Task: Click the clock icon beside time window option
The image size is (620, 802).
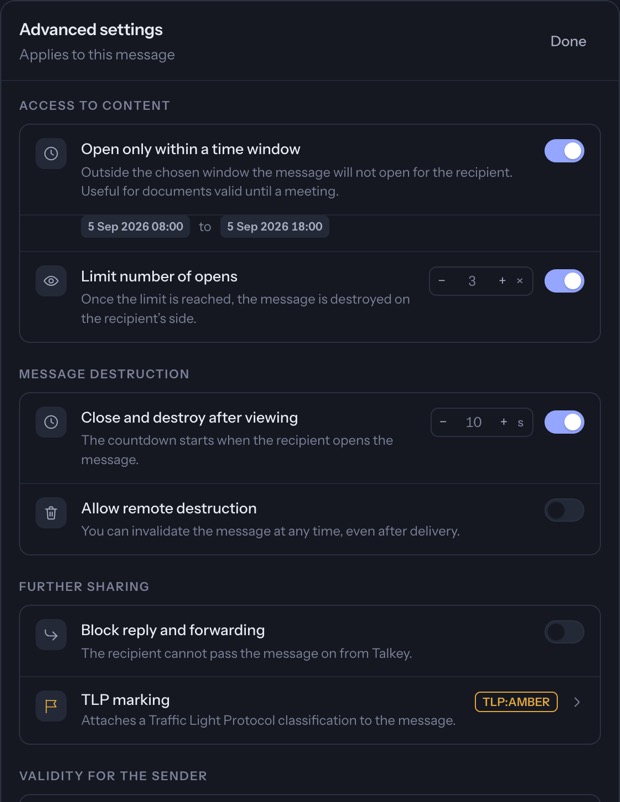Action: 51,153
